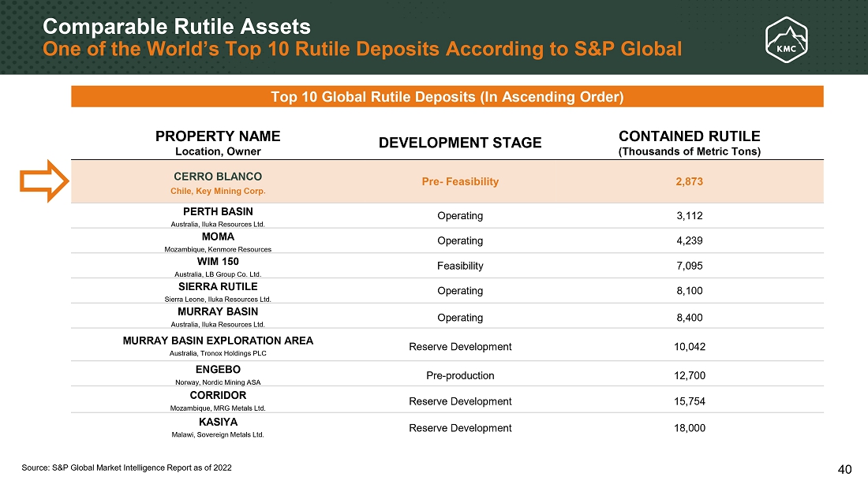Select the Top 10 Global Rutile Deposits banner

tap(447, 97)
